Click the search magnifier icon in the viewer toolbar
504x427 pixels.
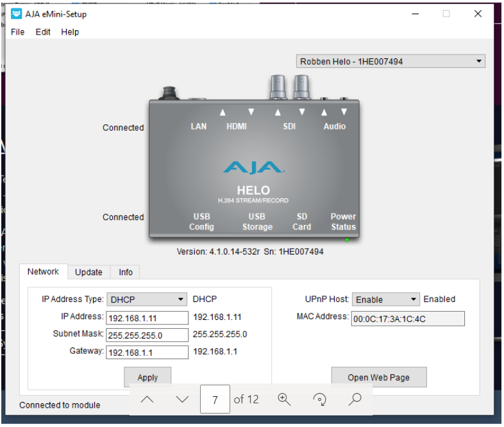click(355, 399)
